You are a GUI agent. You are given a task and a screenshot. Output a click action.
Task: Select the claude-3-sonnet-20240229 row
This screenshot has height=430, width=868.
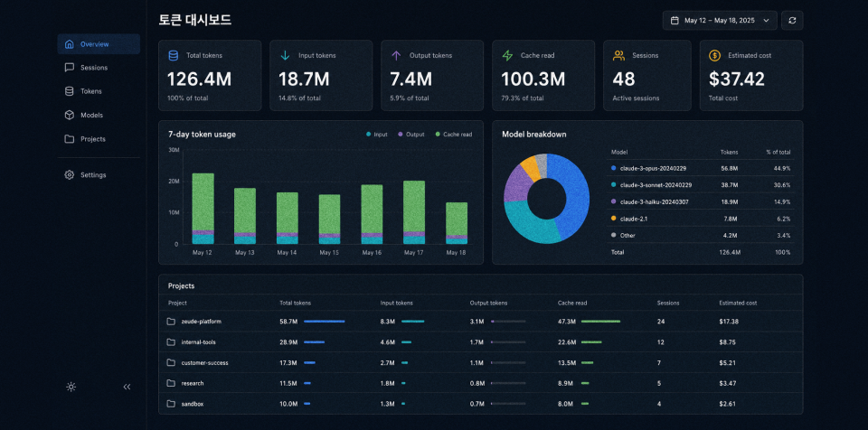click(700, 185)
